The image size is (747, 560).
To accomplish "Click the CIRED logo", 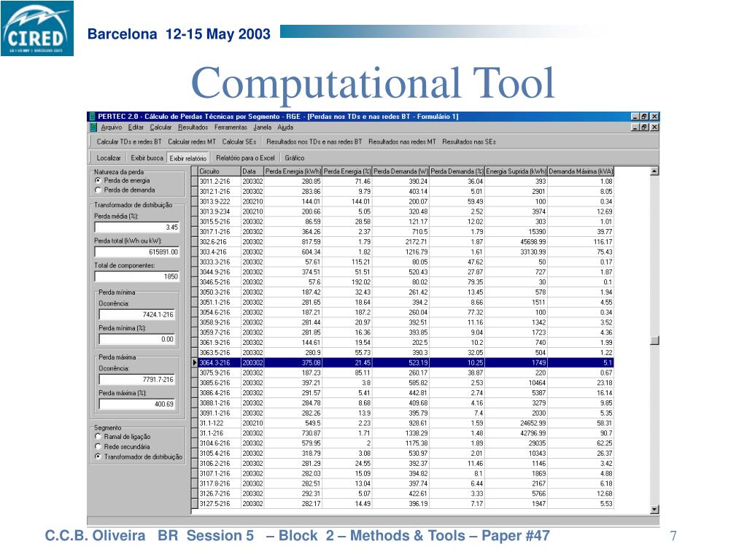I will pos(36,29).
